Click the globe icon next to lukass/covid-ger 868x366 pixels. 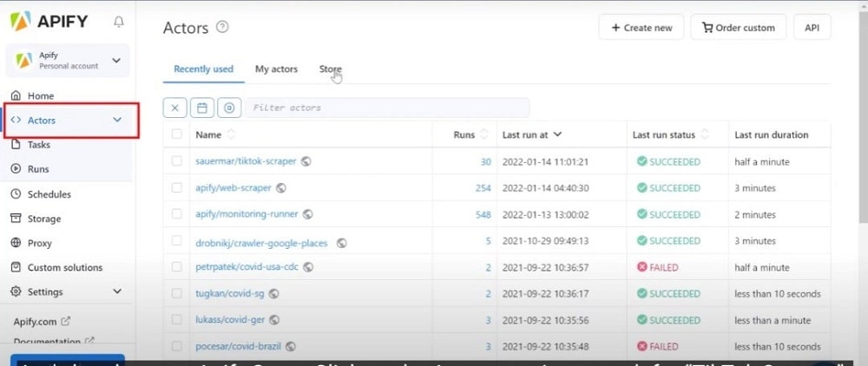tap(274, 319)
